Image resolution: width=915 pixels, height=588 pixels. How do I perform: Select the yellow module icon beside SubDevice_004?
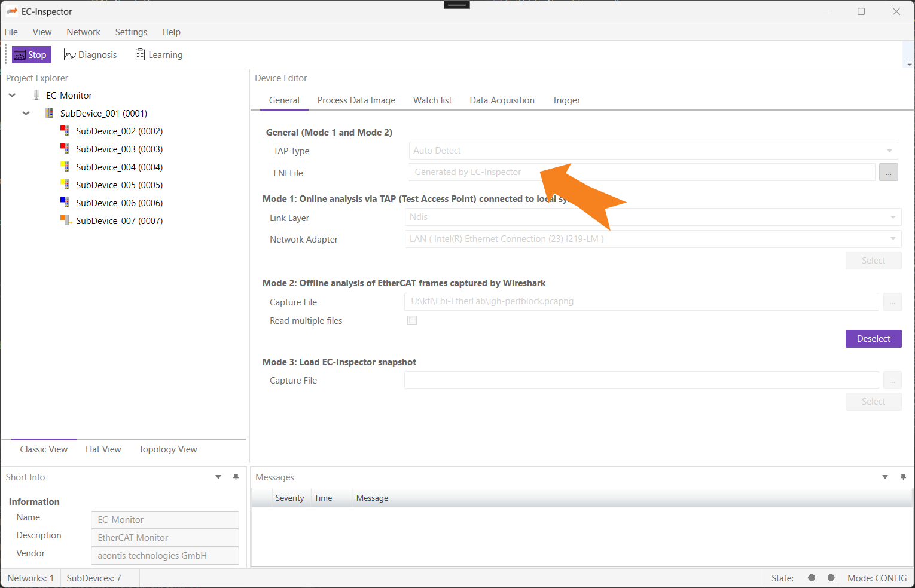pyautogui.click(x=64, y=167)
